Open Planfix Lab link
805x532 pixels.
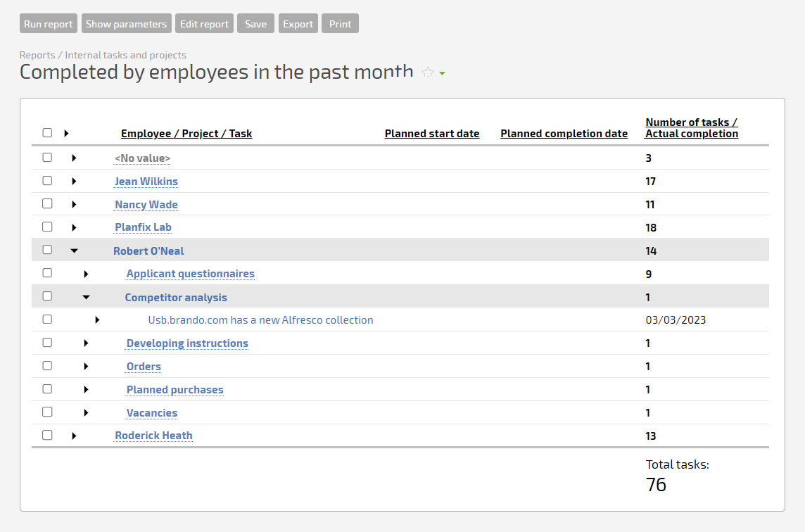coord(144,227)
